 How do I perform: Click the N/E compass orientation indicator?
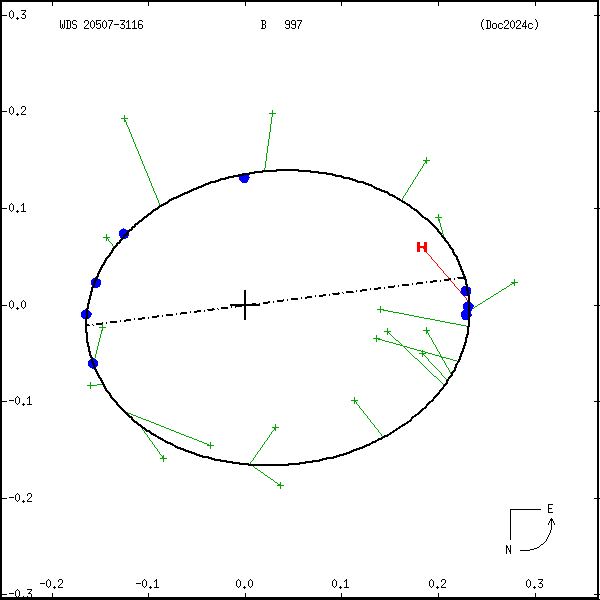(x=530, y=530)
